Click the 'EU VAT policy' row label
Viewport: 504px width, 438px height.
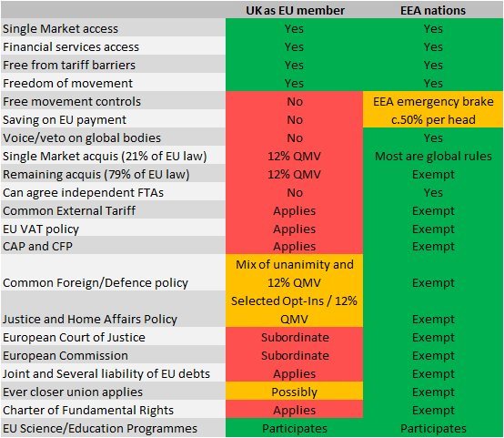(41, 229)
